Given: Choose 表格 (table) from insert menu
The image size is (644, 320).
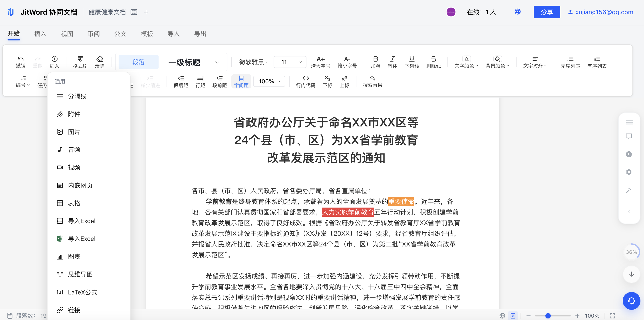Looking at the screenshot, I should pyautogui.click(x=74, y=203).
